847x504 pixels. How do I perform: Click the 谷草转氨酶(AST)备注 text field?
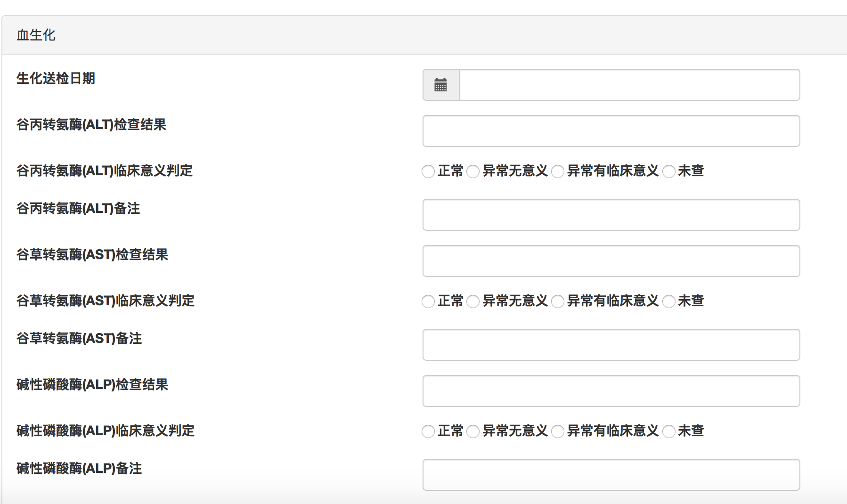coord(611,345)
